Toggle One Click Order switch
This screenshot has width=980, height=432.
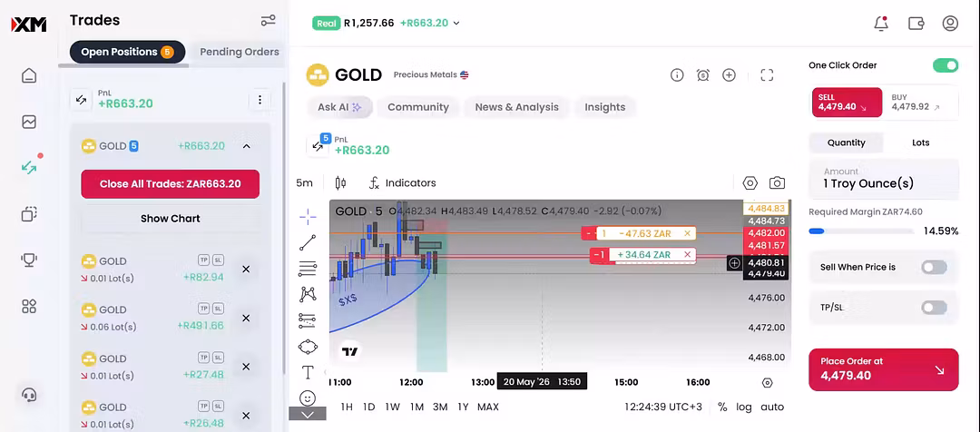coord(946,65)
